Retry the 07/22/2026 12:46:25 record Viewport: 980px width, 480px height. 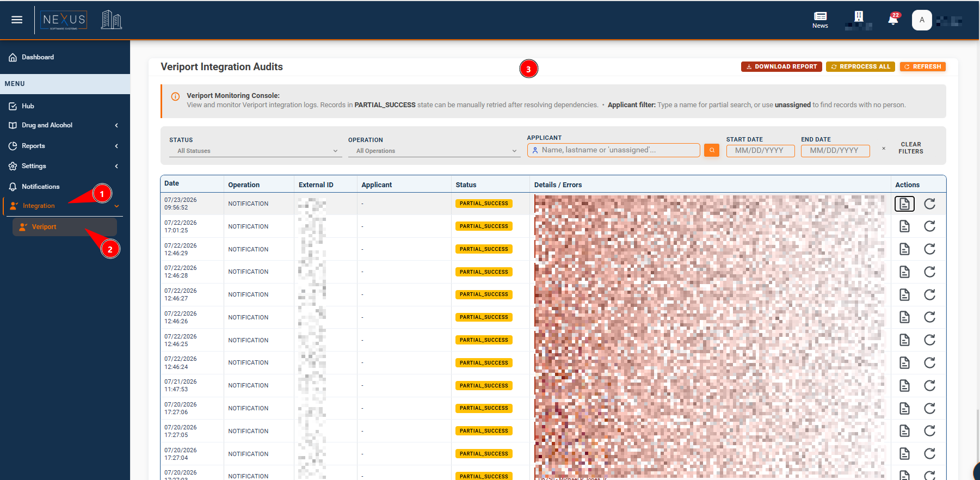(x=930, y=340)
